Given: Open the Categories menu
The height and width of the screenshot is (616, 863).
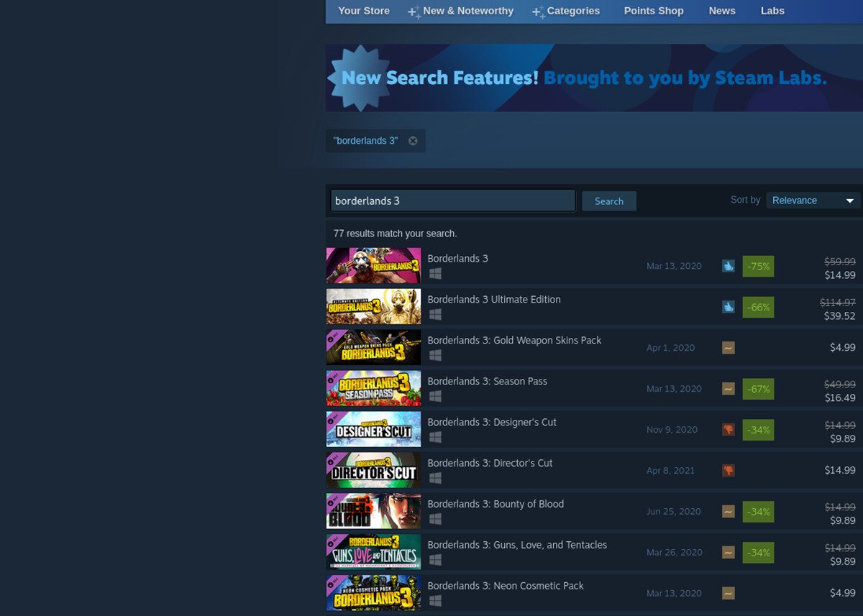Looking at the screenshot, I should point(573,11).
